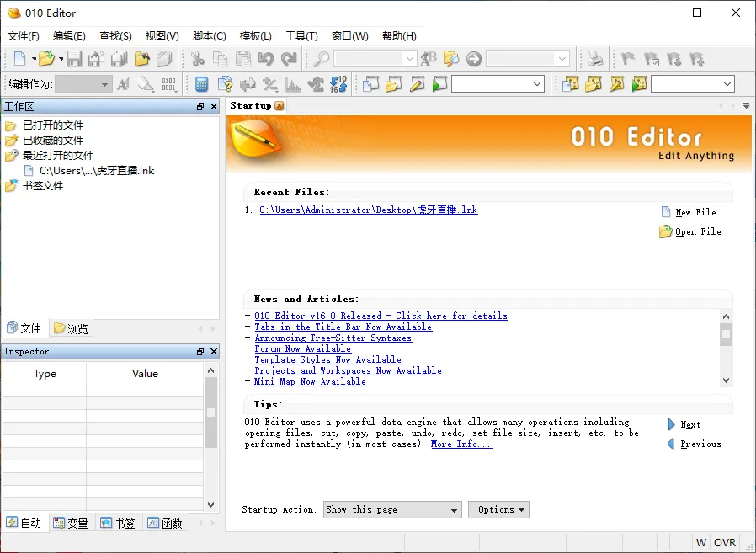Open the 工具(T) menu
The width and height of the screenshot is (756, 553).
[301, 35]
